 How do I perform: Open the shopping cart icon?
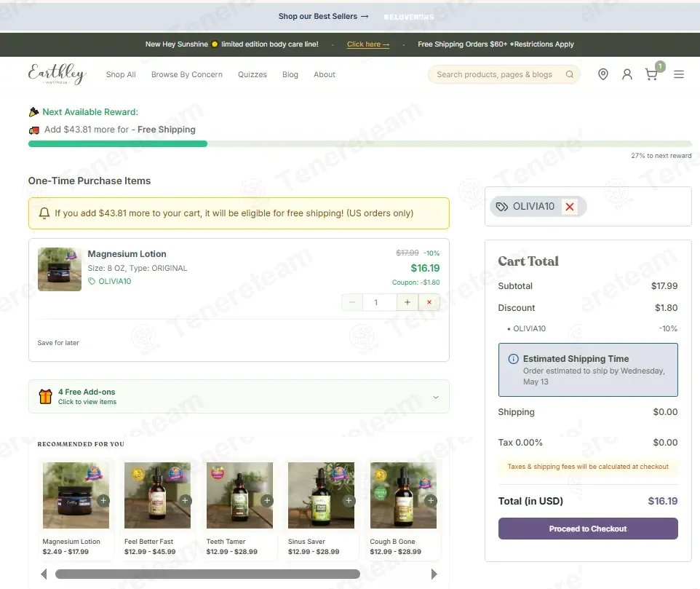tap(651, 74)
